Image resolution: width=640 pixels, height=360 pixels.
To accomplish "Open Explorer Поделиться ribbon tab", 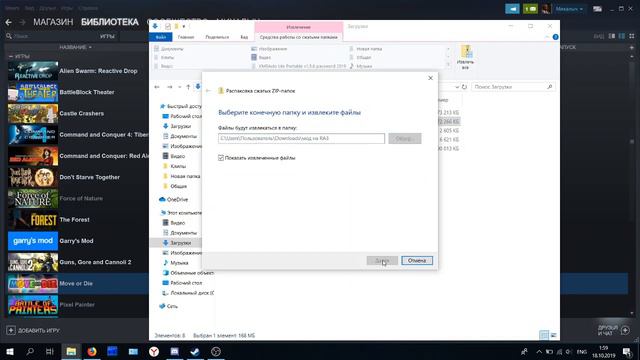I will tap(217, 37).
